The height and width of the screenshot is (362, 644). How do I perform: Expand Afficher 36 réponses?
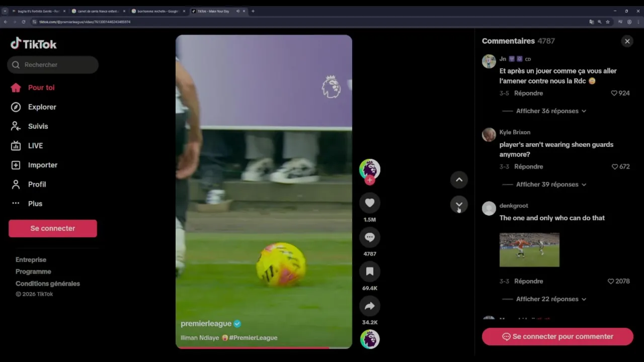[551, 111]
